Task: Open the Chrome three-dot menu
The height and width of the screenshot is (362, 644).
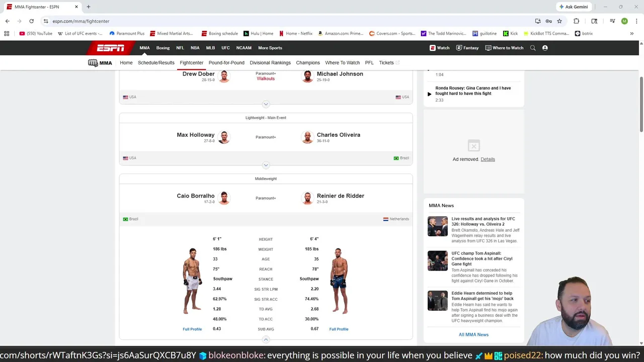Action: click(x=636, y=21)
